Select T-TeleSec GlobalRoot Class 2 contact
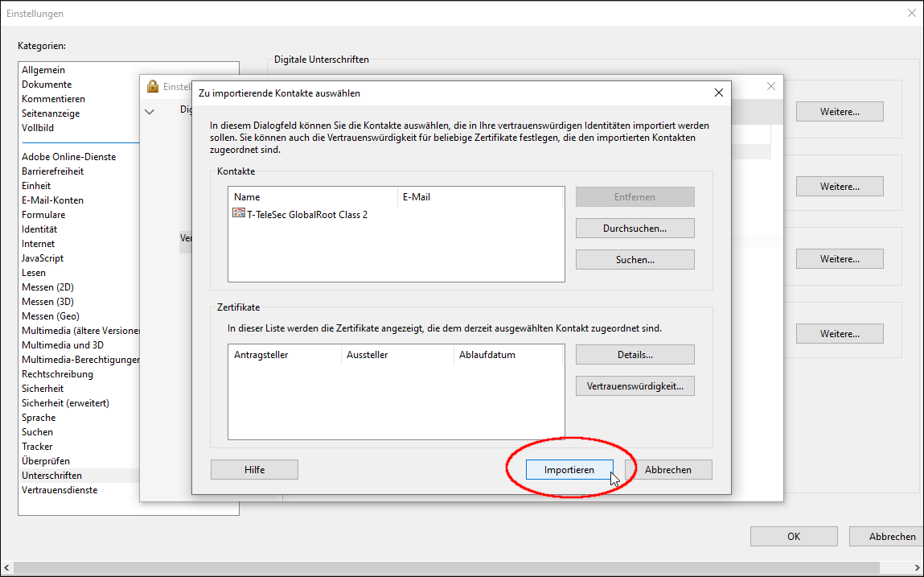Screen dimensions: 924x577 307,215
